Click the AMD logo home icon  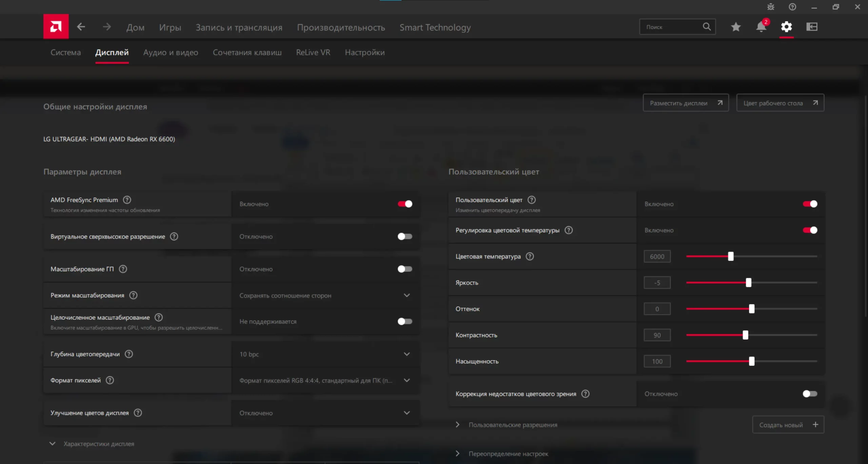coord(56,26)
